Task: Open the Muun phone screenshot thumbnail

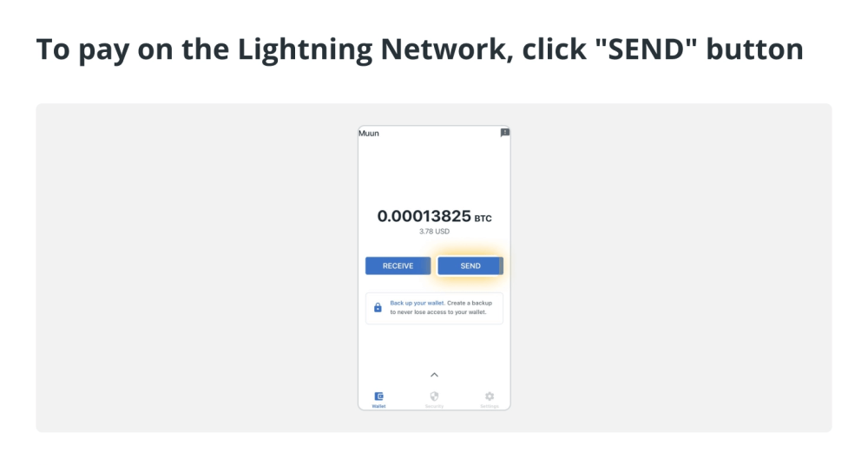Action: [x=435, y=268]
